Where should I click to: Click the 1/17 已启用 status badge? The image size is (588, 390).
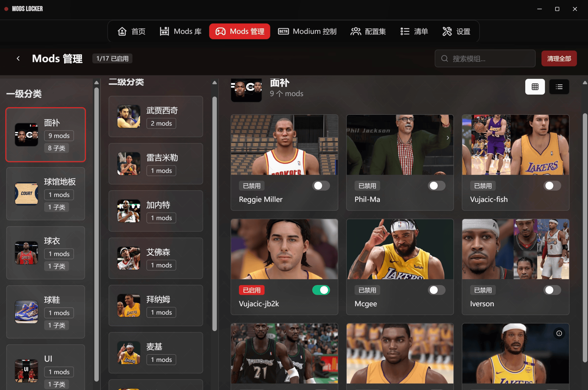tap(112, 58)
